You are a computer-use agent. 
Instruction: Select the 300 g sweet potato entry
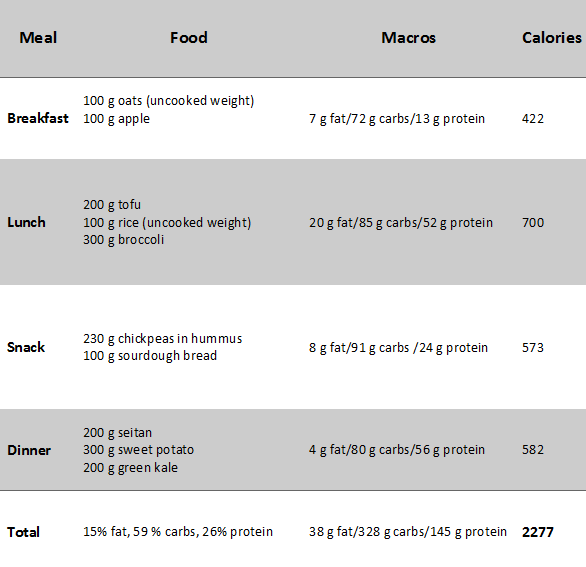(139, 450)
